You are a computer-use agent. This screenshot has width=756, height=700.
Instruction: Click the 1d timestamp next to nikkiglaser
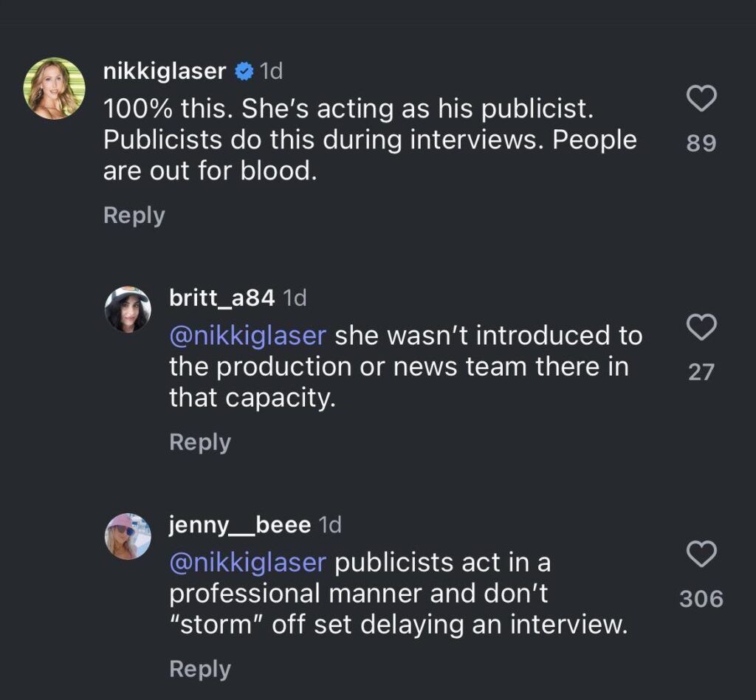tap(272, 72)
